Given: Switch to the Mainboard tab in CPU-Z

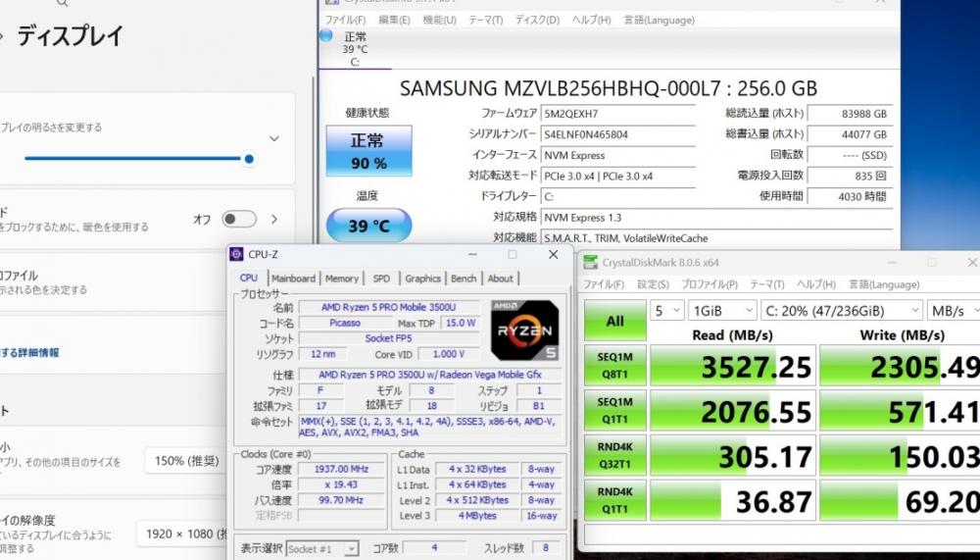Looking at the screenshot, I should pos(293,279).
